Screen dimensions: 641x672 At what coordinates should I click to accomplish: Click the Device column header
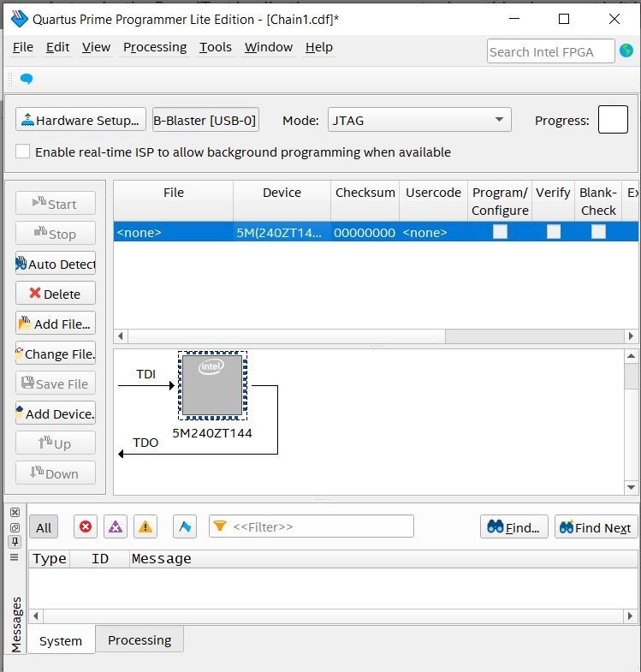(x=282, y=201)
